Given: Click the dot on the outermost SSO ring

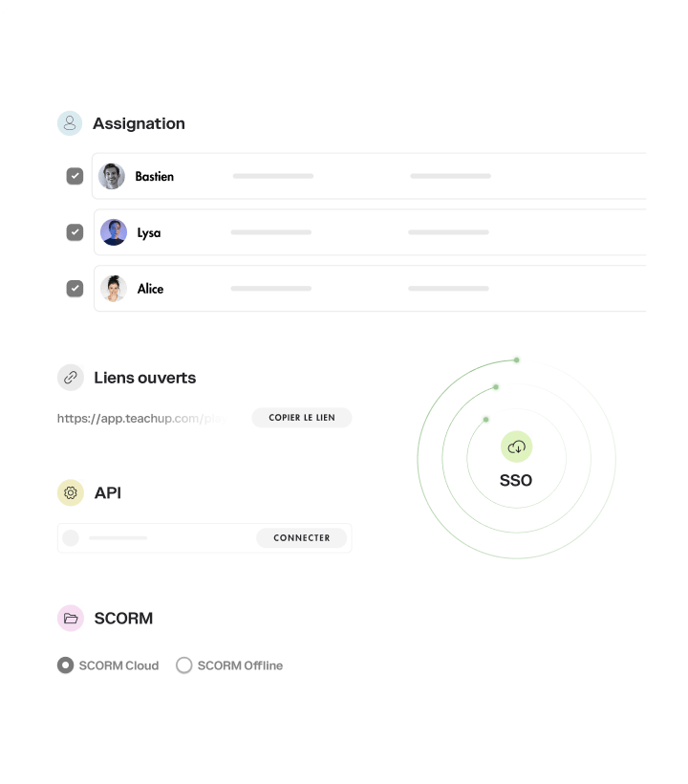Looking at the screenshot, I should 517,359.
